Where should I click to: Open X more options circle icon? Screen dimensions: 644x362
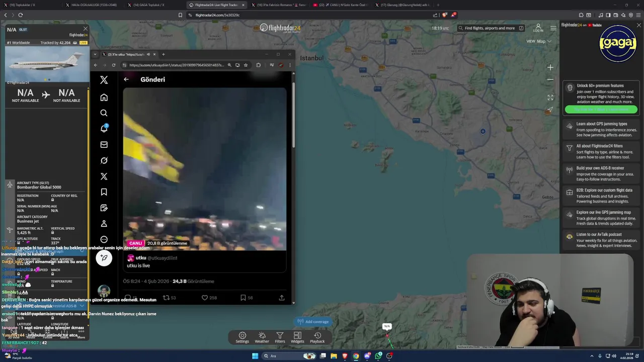coord(104,239)
